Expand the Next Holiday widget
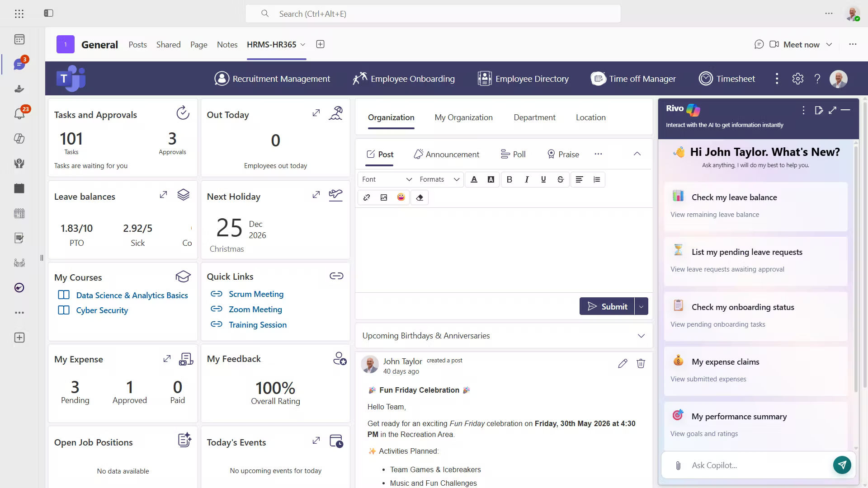The image size is (868, 488). coord(316,195)
